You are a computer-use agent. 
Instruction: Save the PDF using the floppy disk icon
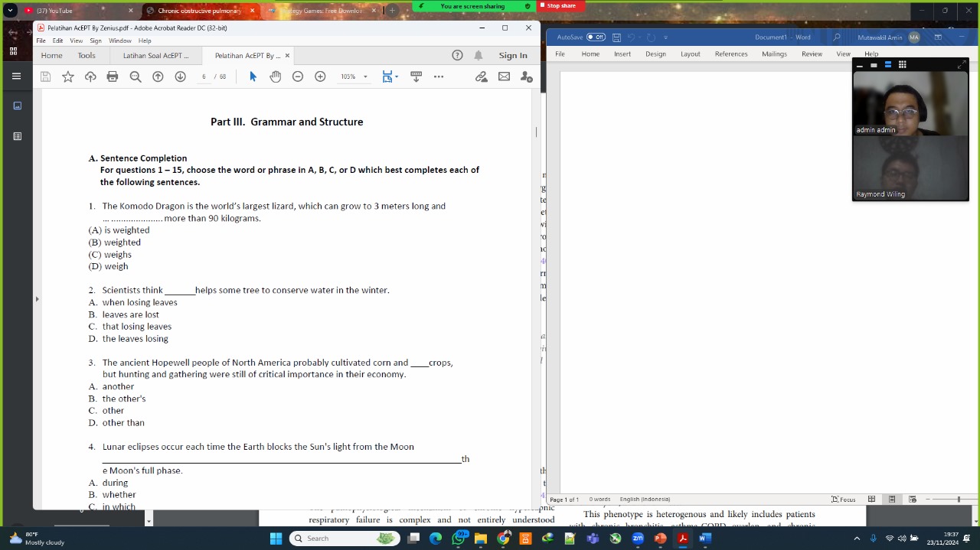pos(45,76)
